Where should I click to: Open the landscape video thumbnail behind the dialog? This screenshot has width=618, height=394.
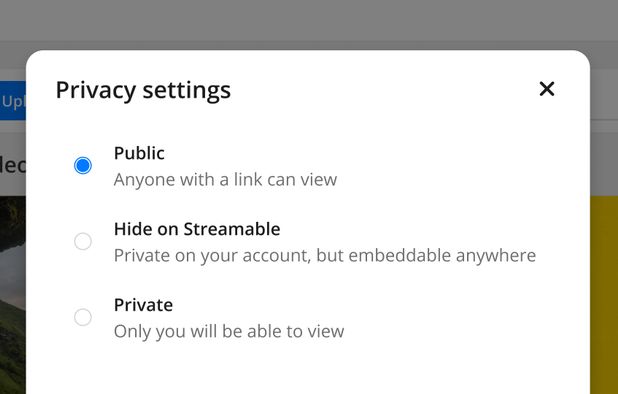(x=13, y=295)
